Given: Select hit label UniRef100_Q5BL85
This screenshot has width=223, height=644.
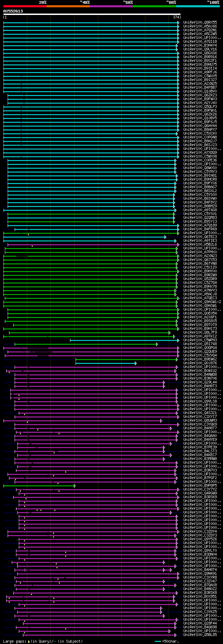Looking at the screenshot, I should [200, 635].
